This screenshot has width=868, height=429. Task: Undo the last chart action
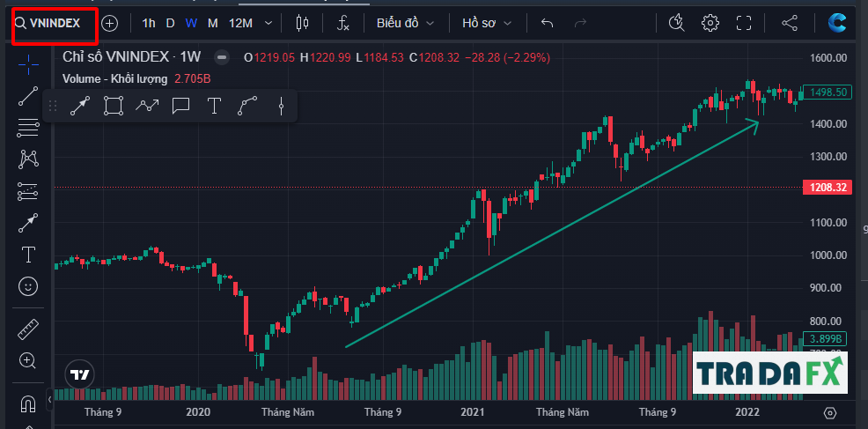coord(547,23)
